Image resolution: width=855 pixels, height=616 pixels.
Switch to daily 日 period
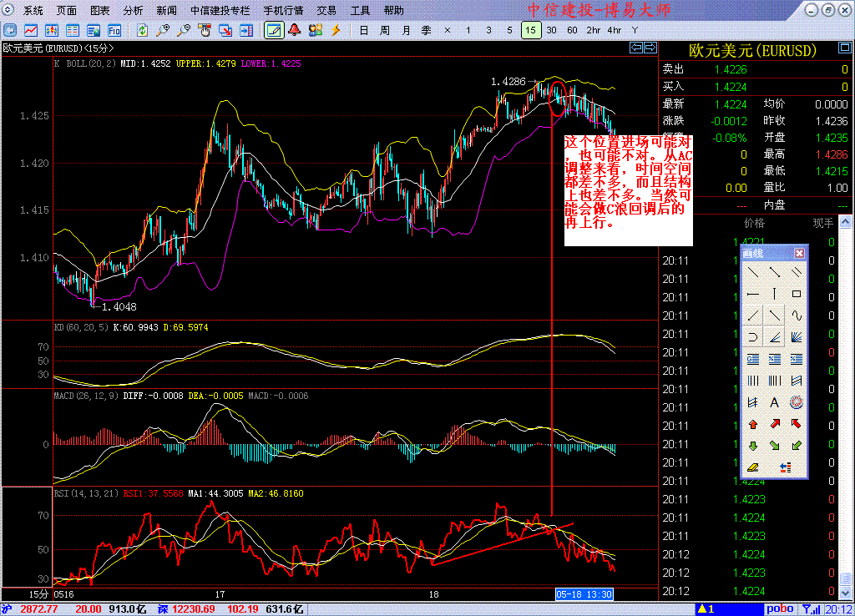point(364,31)
